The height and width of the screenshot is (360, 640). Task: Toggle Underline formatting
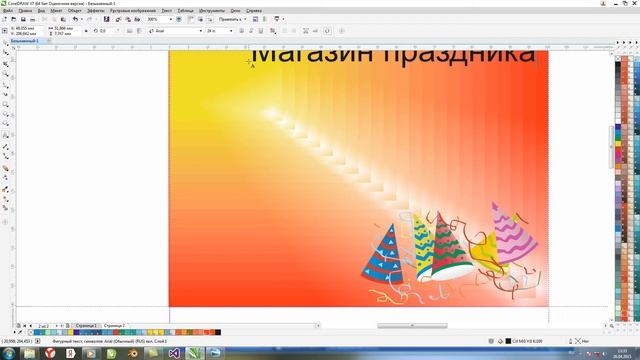261,31
